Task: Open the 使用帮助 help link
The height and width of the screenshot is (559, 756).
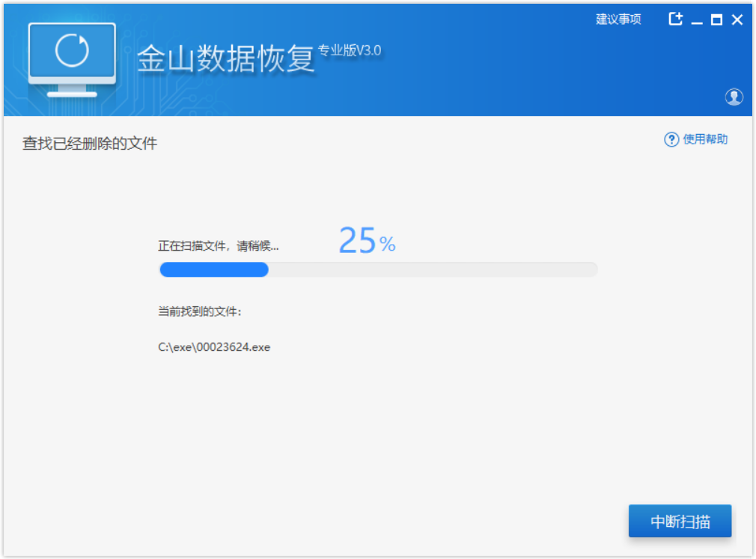Action: pos(705,139)
